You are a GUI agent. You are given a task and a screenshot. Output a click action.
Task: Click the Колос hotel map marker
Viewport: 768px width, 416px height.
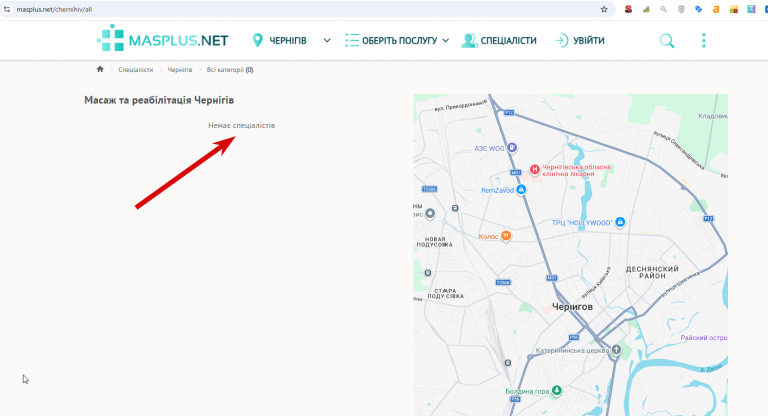(x=505, y=236)
